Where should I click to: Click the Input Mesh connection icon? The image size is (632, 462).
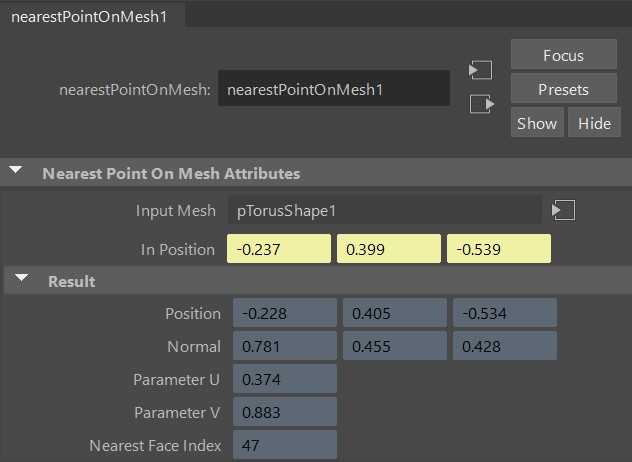tap(563, 210)
